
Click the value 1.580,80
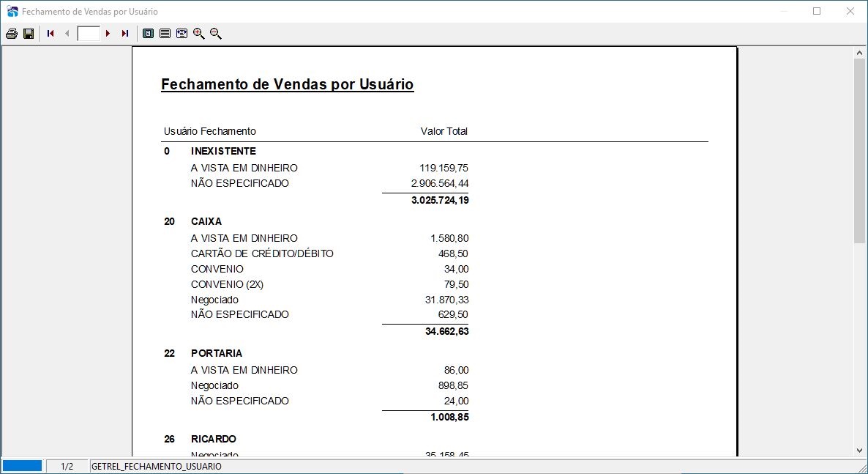449,238
